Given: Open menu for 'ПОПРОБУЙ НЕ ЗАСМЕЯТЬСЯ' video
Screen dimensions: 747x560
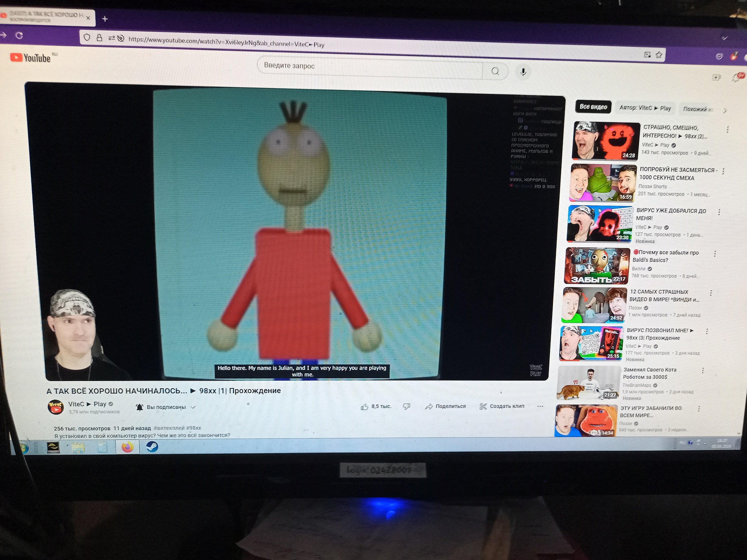Looking at the screenshot, I should (723, 171).
